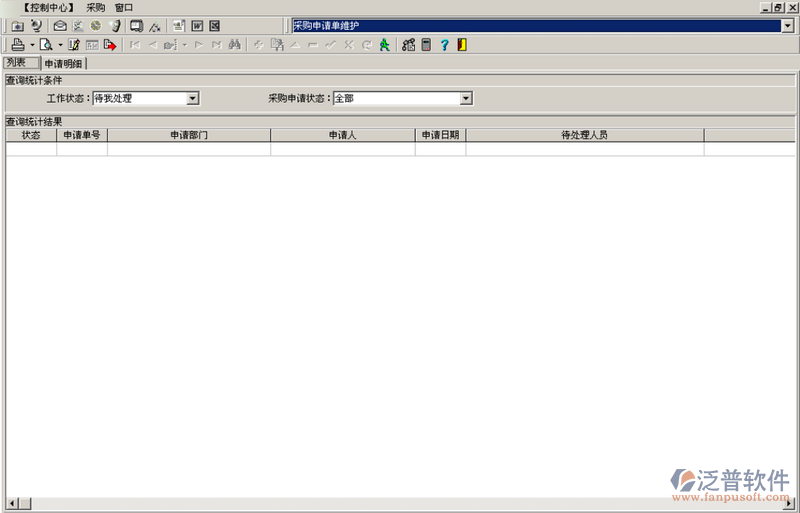Restore the inner window size
This screenshot has height=513, width=800.
pos(779,8)
